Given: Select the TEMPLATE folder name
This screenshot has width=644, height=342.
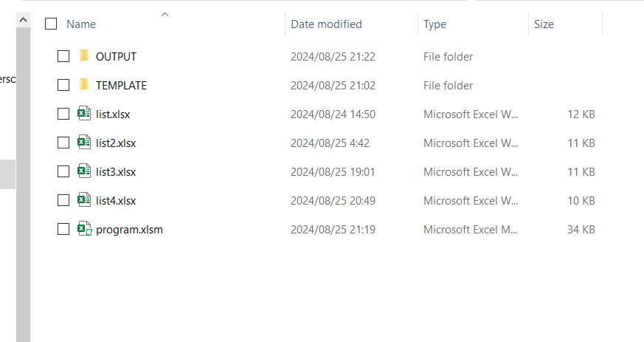Looking at the screenshot, I should coord(121,85).
